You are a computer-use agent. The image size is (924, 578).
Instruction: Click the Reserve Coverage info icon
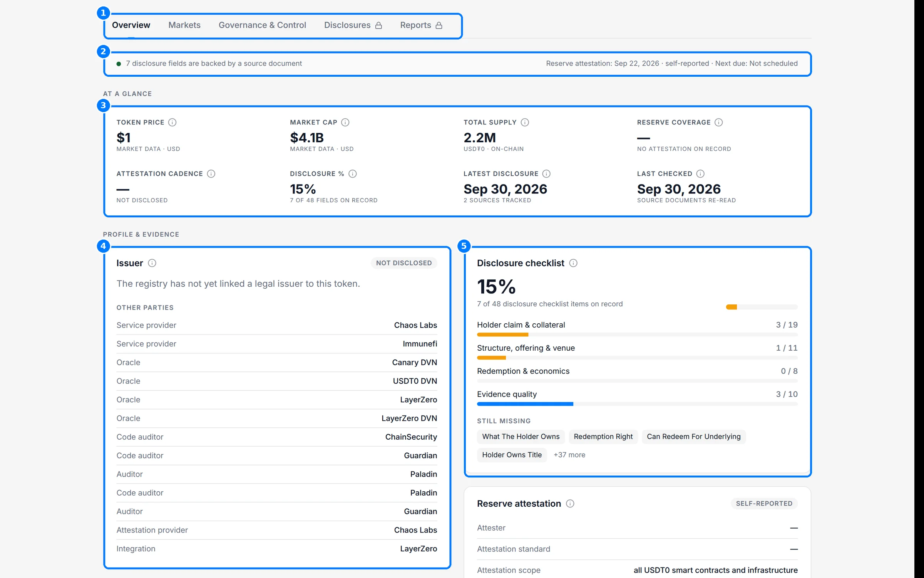719,122
